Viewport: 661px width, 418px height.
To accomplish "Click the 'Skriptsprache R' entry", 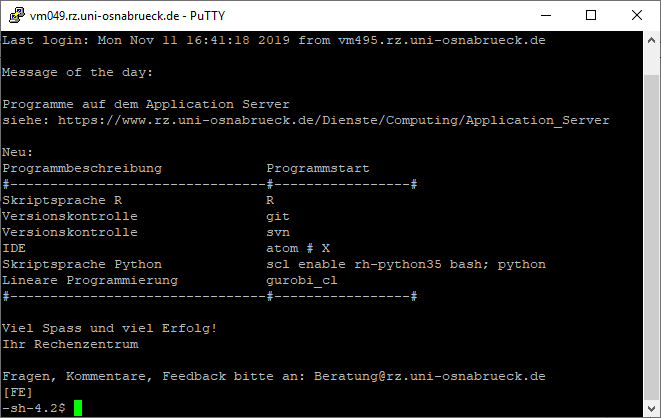I will pyautogui.click(x=62, y=201).
